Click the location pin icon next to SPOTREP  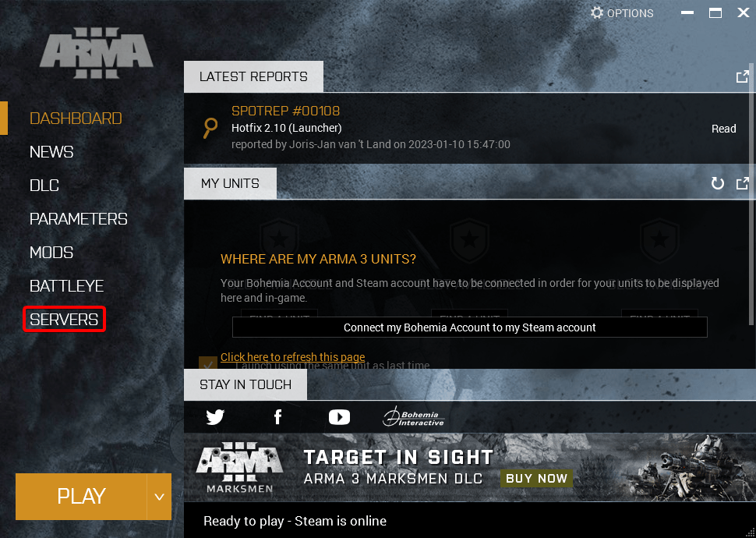[x=208, y=128]
